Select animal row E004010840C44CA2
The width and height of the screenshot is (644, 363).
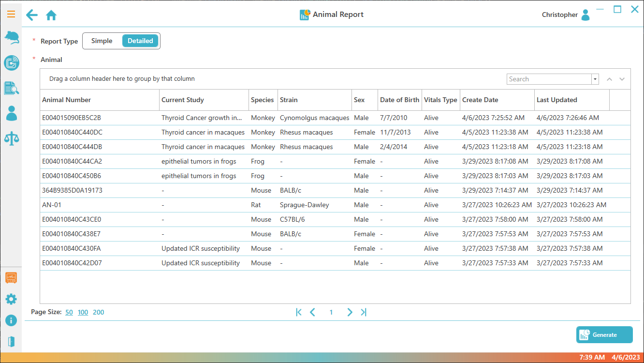(335, 162)
